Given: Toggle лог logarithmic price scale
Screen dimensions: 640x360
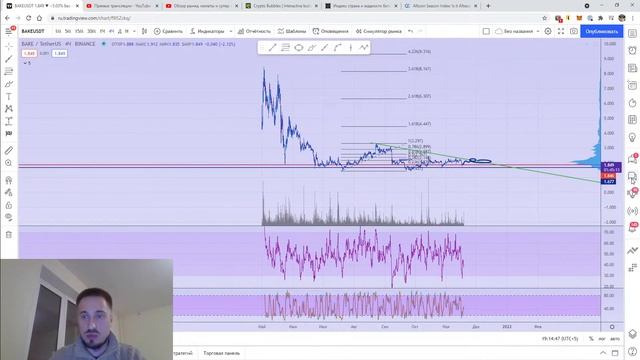Looking at the screenshot, I should pyautogui.click(x=602, y=339).
